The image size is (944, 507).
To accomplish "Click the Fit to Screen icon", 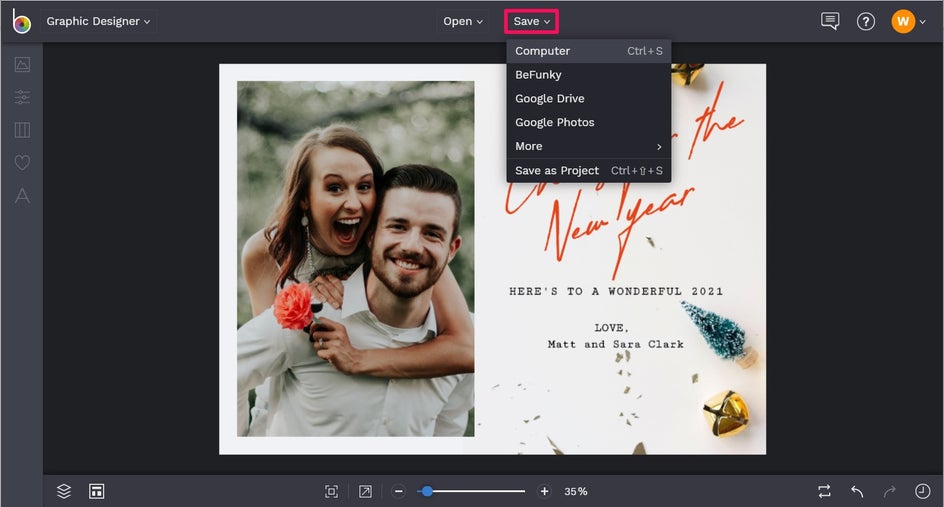I will [331, 491].
